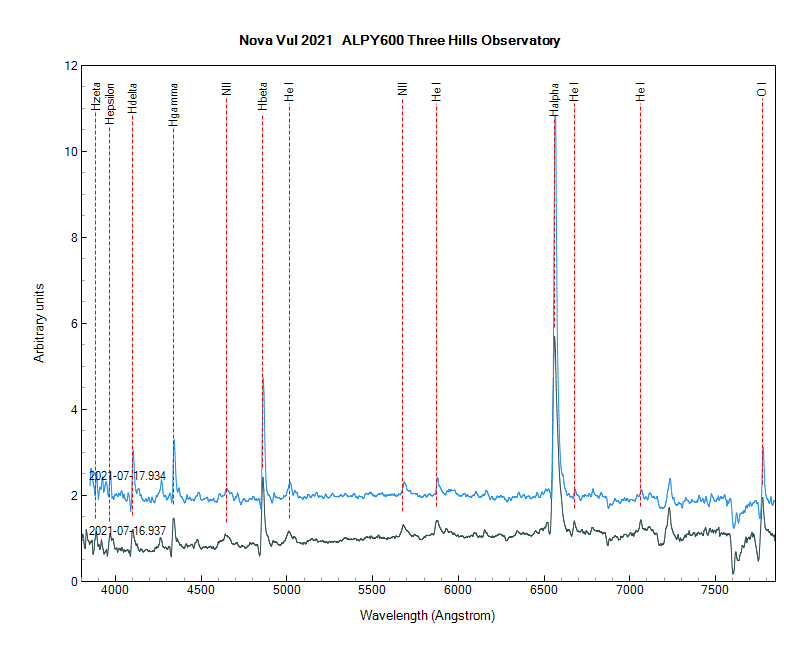The image size is (800, 650).
Task: Click the "6000" wavelength tick label
Action: 458,590
